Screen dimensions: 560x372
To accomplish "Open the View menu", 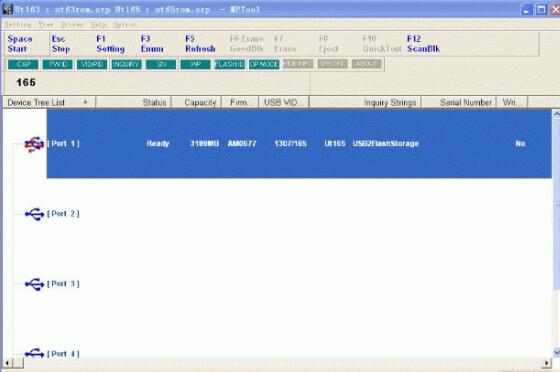I will [x=46, y=25].
